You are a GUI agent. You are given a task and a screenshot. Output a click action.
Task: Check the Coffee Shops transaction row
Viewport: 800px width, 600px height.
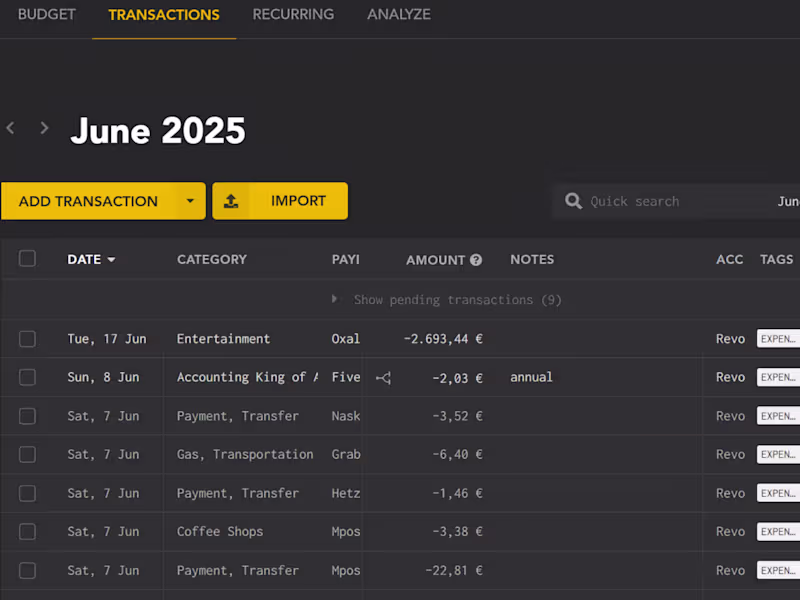(27, 531)
